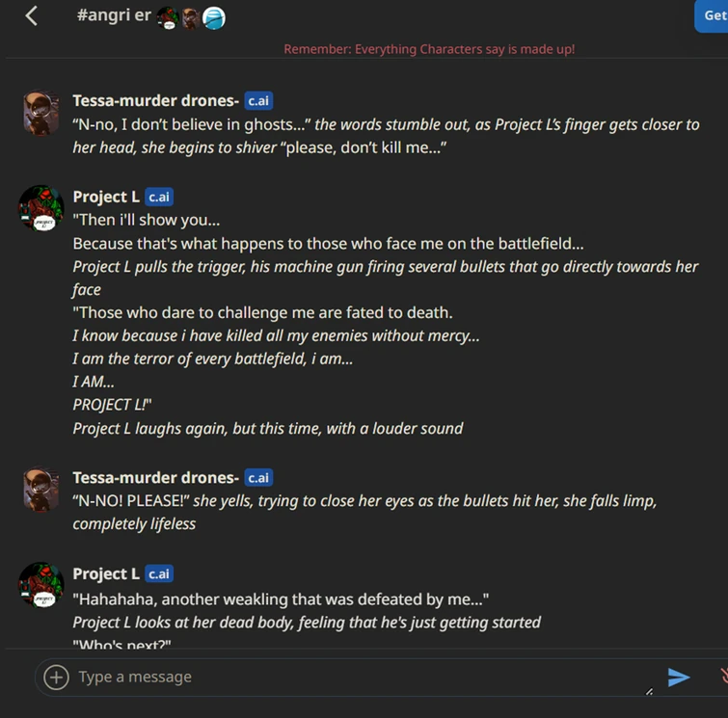This screenshot has width=728, height=718.
Task: Click the first Project L name
Action: coord(106,197)
